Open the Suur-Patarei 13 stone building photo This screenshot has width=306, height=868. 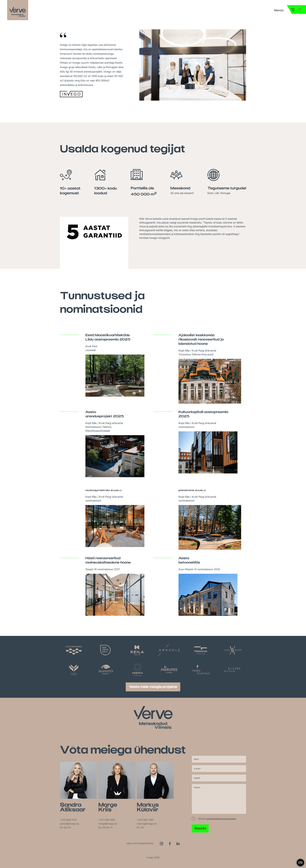point(208,595)
